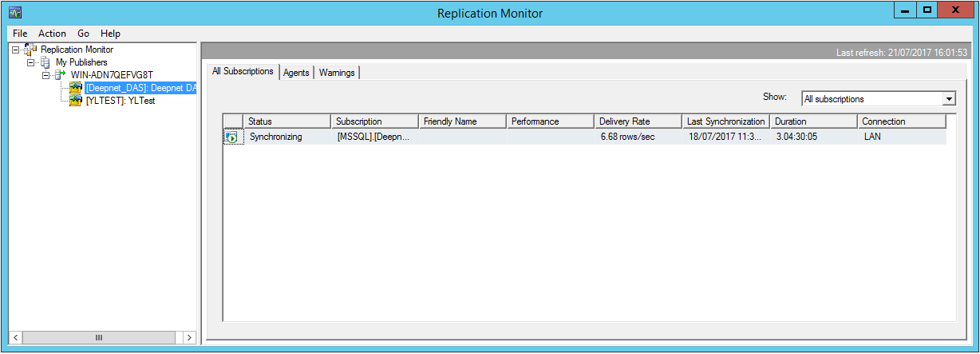Viewport: 980px width, 354px height.
Task: Select the [YLTEST]: YLTest tree item
Action: click(120, 101)
